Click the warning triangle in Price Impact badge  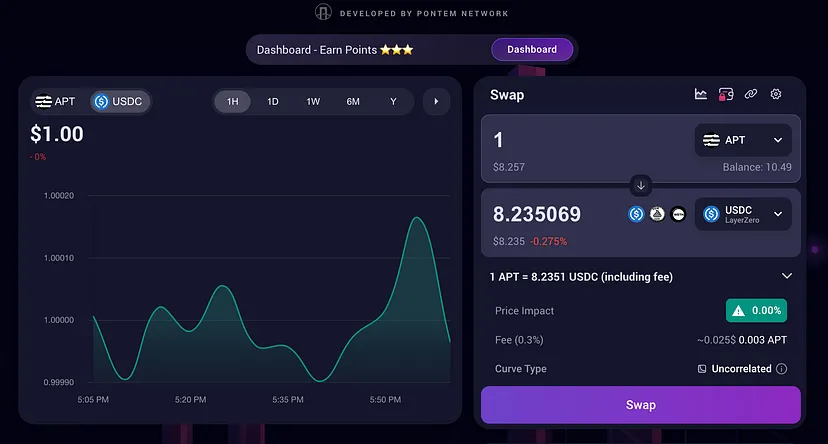click(x=738, y=311)
